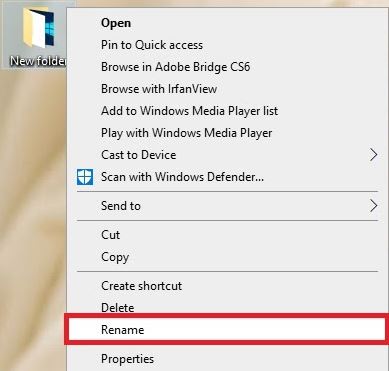This screenshot has height=371, width=389.
Task: Select the highlighted Rename option
Action: click(227, 330)
